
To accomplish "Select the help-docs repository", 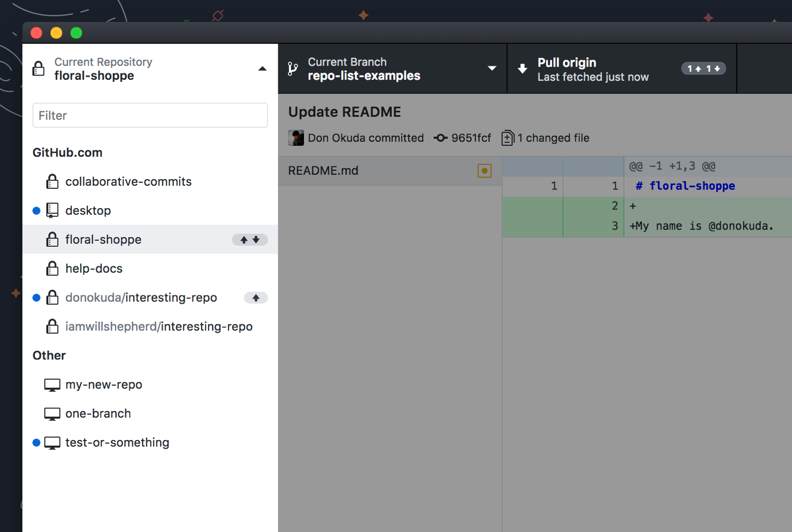I will 150,268.
